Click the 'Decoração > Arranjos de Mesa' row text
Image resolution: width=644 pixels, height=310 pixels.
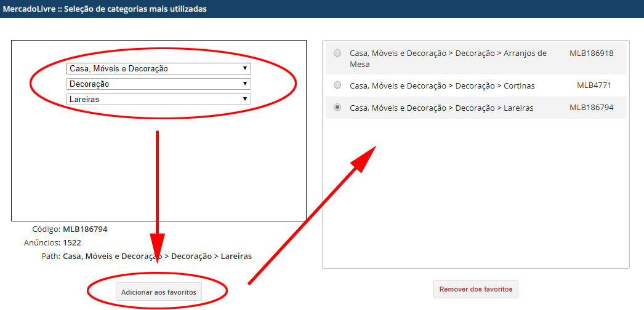448,58
